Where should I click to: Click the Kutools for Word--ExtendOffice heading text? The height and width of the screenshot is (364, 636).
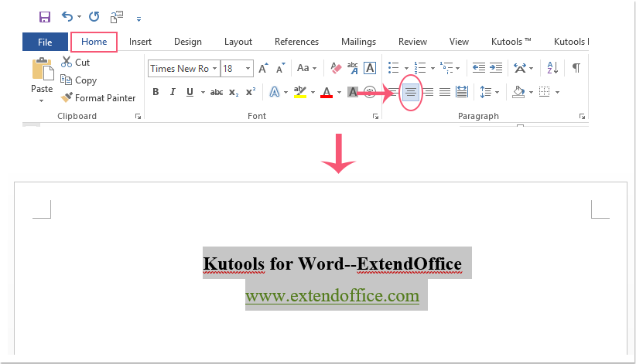tap(332, 264)
